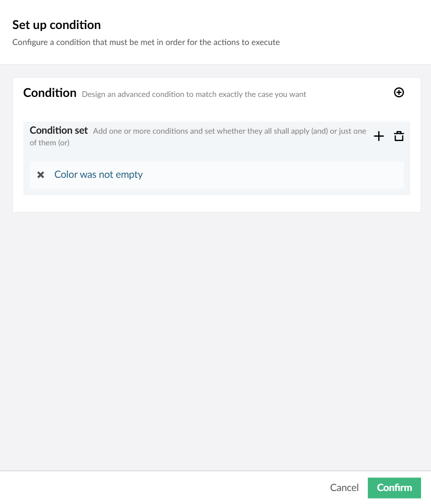Select the 'Condition' section heading
This screenshot has width=431, height=504.
click(x=50, y=93)
